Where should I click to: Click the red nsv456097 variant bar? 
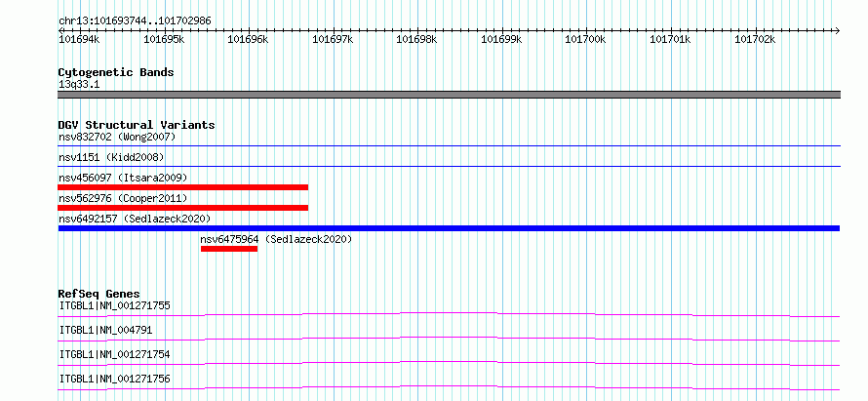pos(182,187)
